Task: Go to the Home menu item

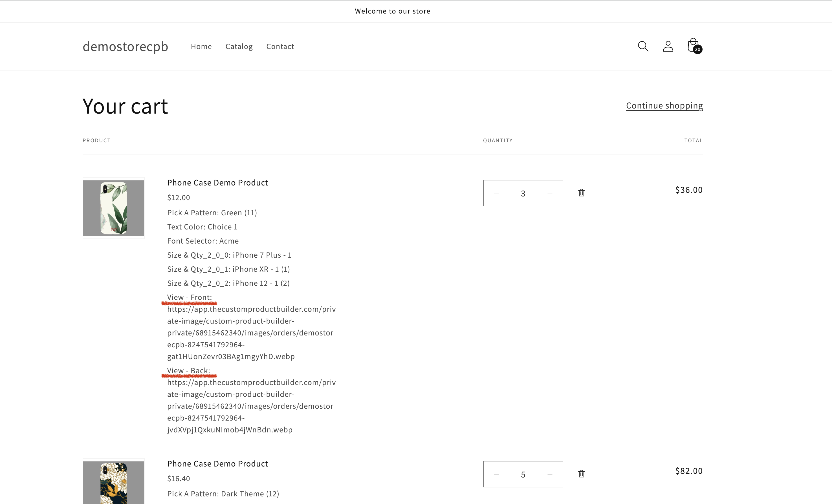Action: tap(201, 47)
